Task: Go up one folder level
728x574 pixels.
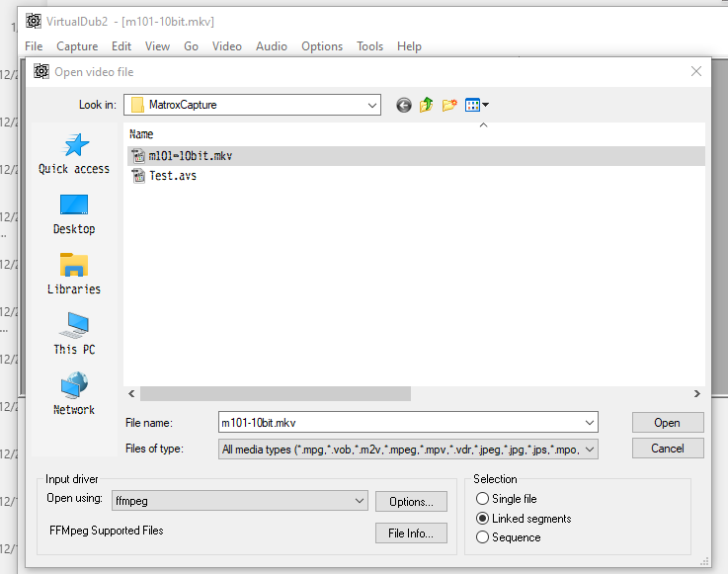Action: tap(426, 105)
